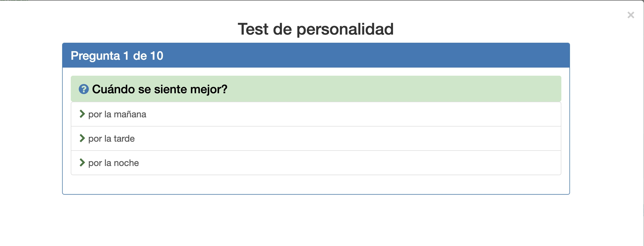Image resolution: width=644 pixels, height=246 pixels.
Task: Click the number "10" in the question counter
Action: tap(156, 56)
